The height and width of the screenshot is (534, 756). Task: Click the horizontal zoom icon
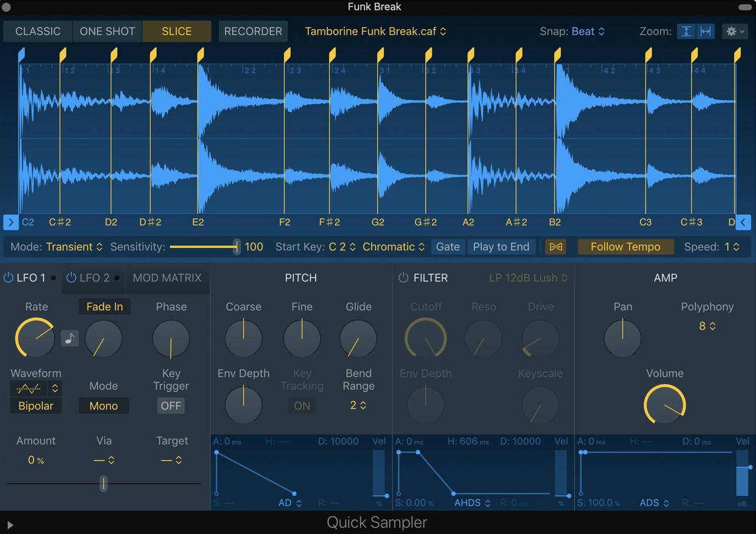(x=705, y=31)
